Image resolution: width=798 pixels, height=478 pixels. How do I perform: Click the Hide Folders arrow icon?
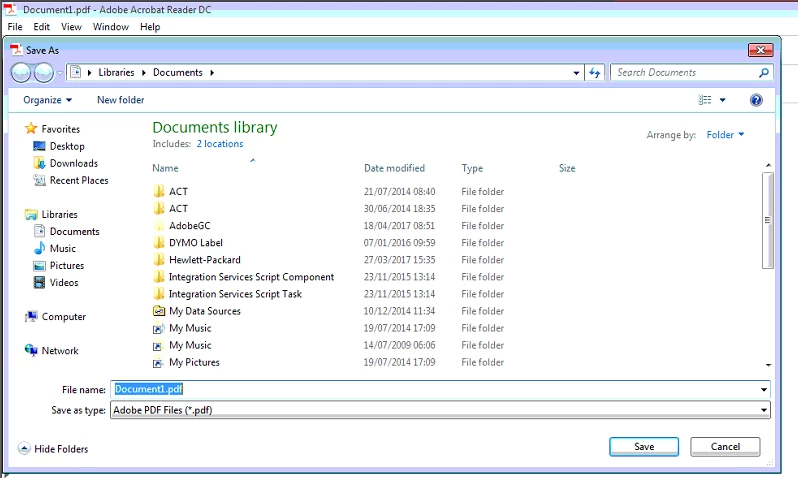coord(24,448)
